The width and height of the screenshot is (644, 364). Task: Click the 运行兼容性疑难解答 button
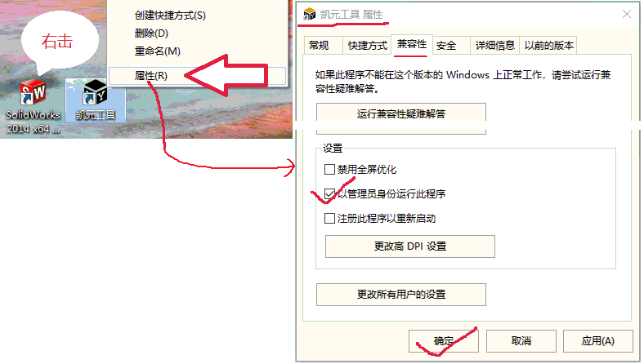[401, 113]
